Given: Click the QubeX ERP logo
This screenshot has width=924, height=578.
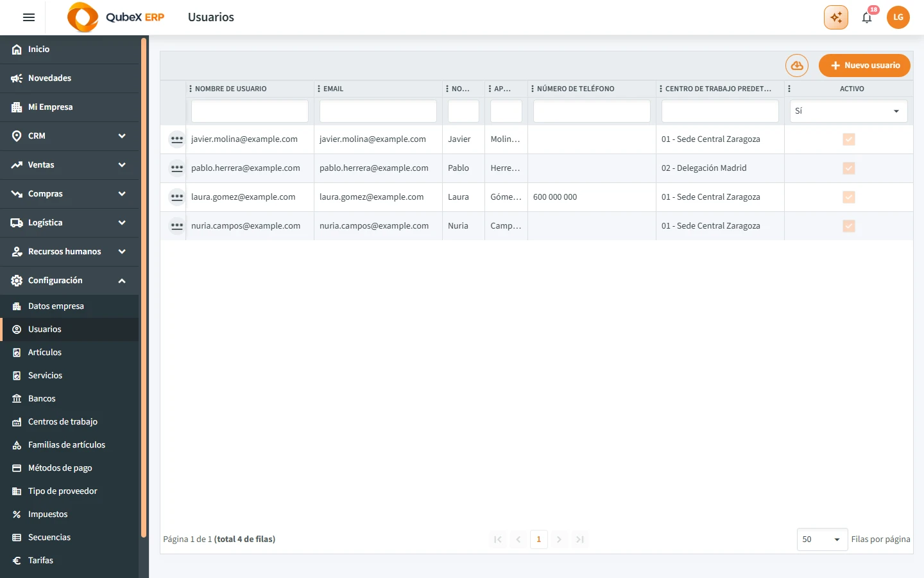Looking at the screenshot, I should pyautogui.click(x=116, y=17).
